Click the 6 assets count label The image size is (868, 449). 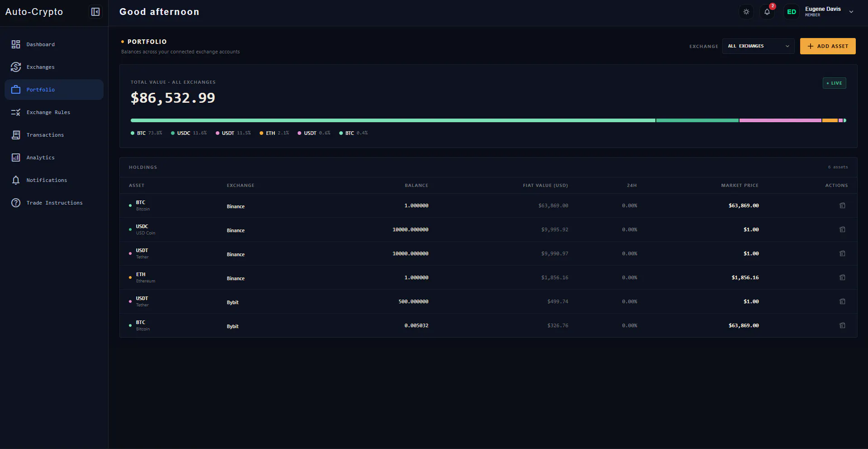[838, 167]
